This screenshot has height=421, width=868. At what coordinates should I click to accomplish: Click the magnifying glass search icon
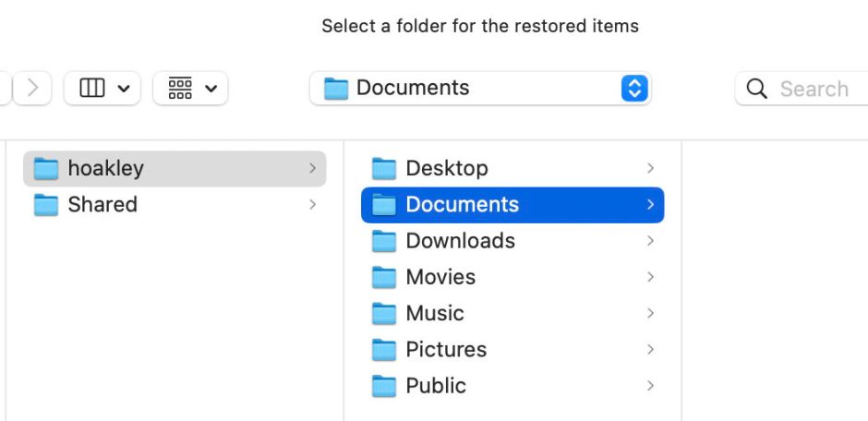(x=756, y=89)
